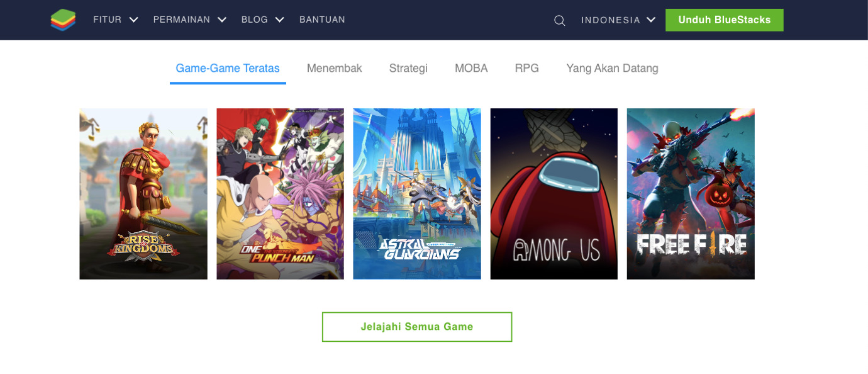The width and height of the screenshot is (868, 374).
Task: Expand the FITUR dropdown chevron
Action: [133, 20]
